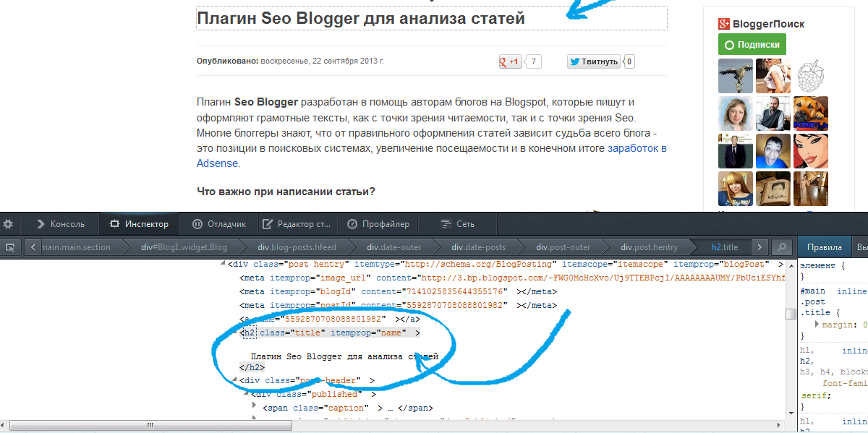Viewport: 868px width, 433px height.
Task: Click the post title Плагин Seo Blogger
Action: (361, 18)
